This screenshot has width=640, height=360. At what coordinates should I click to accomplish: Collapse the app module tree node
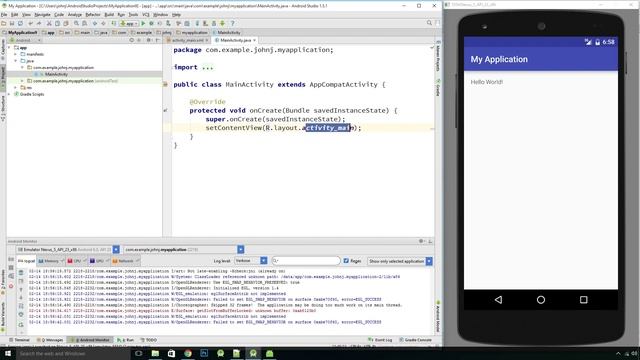click(9, 48)
